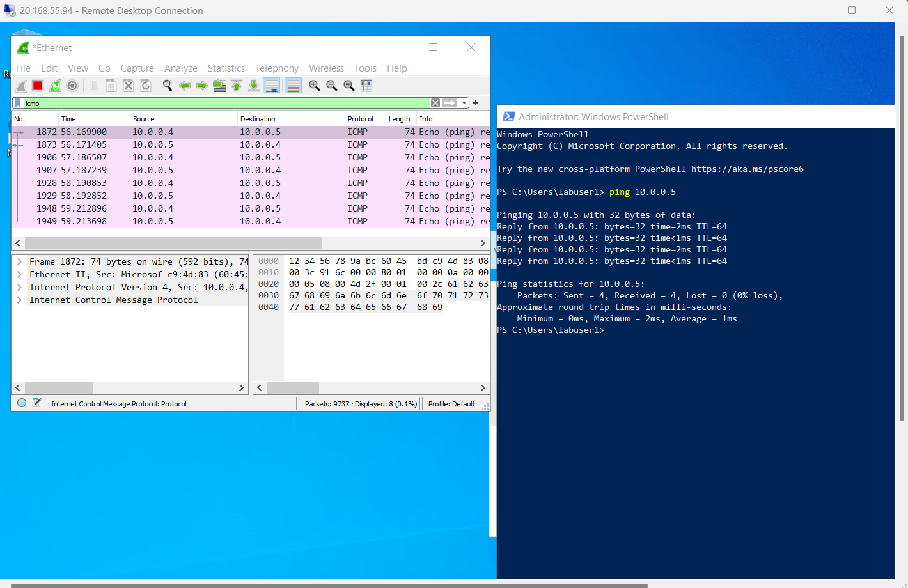Expand Internet Protocol Version 4 details
908x588 pixels.
pos(20,287)
